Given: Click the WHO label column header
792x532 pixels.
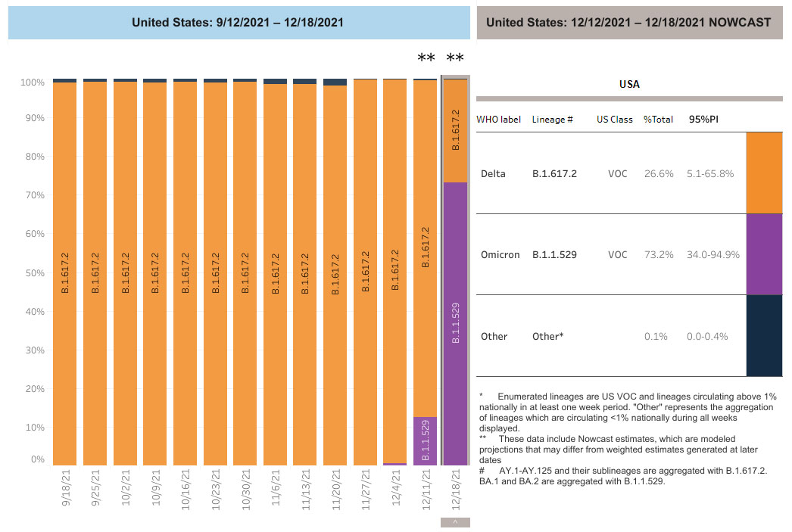Looking at the screenshot, I should click(498, 120).
